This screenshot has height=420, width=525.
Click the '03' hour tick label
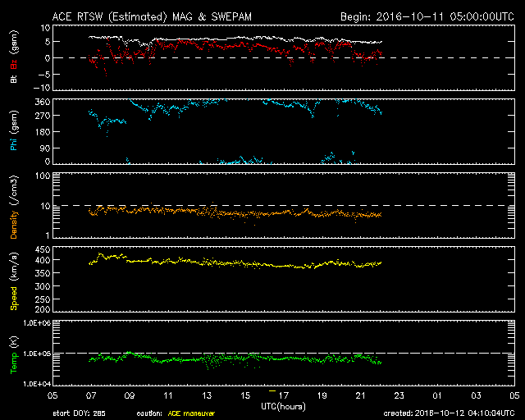coord(476,396)
